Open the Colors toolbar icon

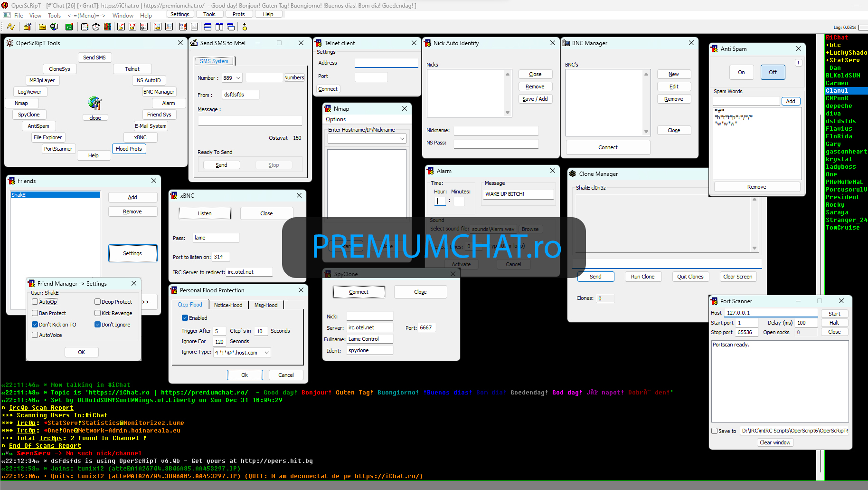[108, 27]
